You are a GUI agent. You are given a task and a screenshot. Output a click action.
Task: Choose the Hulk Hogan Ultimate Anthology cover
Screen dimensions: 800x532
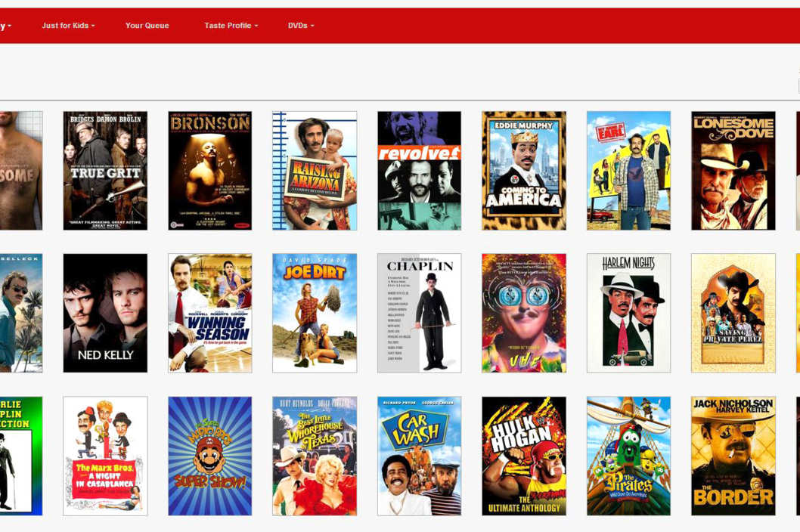pyautogui.click(x=524, y=456)
